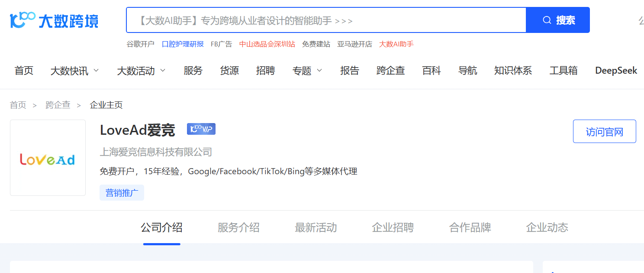Click the search box with 大数AI助手 placeholder
This screenshot has width=644, height=273.
326,20
